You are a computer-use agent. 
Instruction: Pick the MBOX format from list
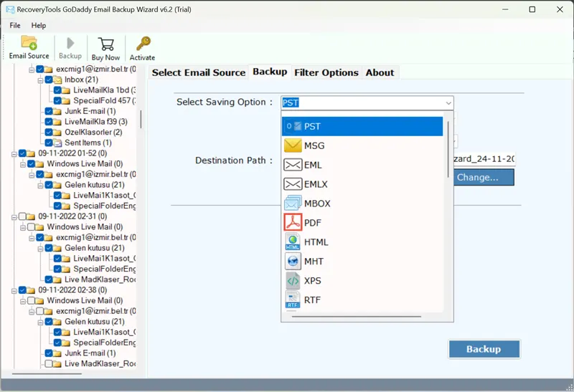pyautogui.click(x=317, y=204)
